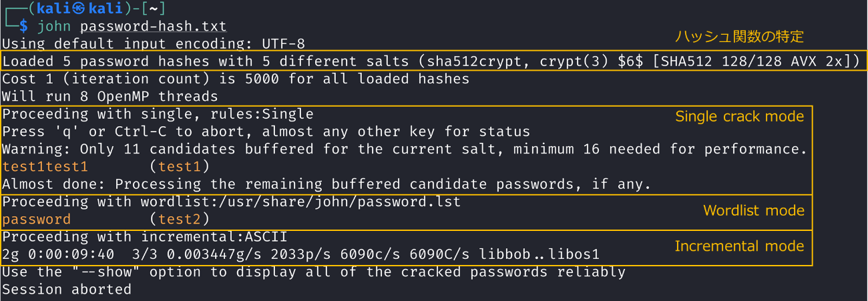Viewport: 868px width, 301px height.
Task: Click the 'Incremental mode' label
Action: pyautogui.click(x=739, y=246)
